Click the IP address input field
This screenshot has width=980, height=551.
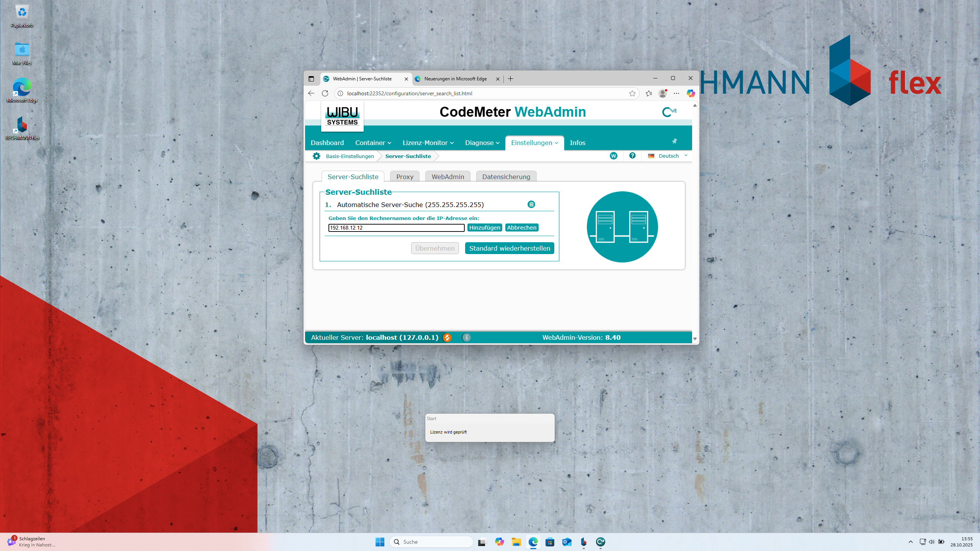[x=396, y=228]
